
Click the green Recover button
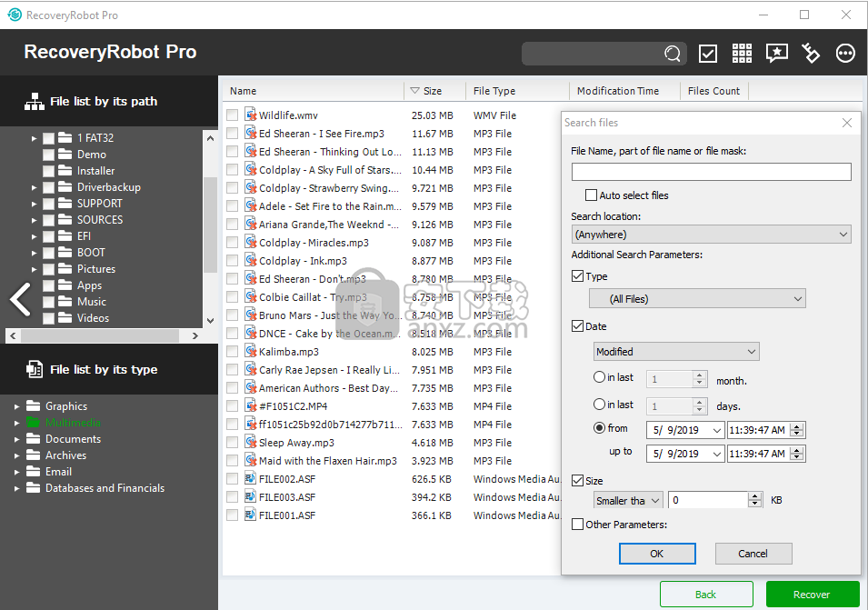tap(812, 595)
